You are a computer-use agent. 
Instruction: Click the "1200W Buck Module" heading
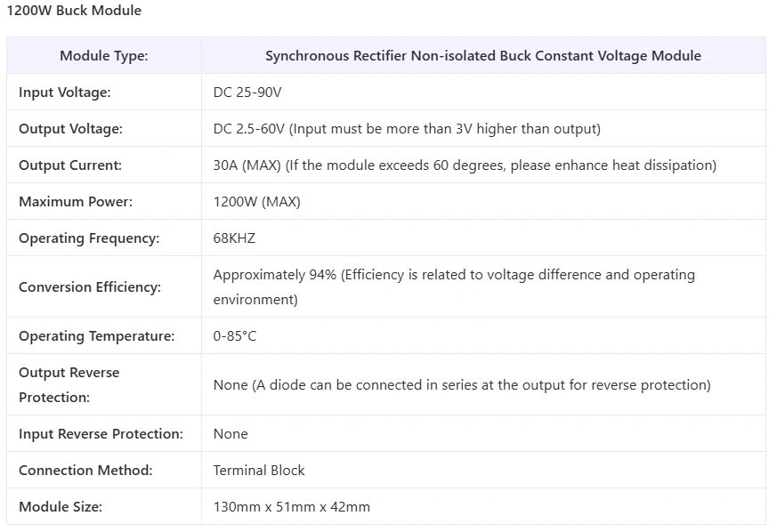[74, 11]
